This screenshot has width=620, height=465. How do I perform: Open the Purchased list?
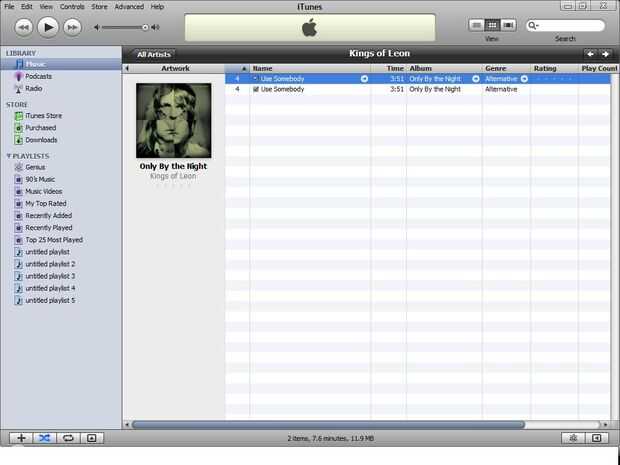point(40,128)
